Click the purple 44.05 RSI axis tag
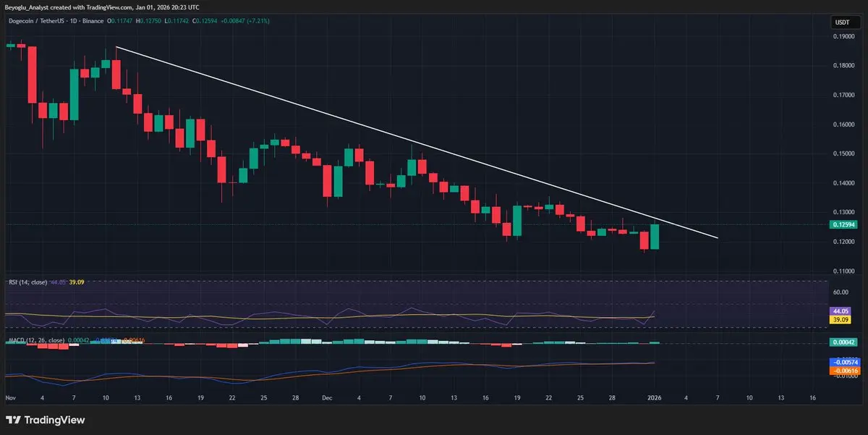Image resolution: width=868 pixels, height=435 pixels. (841, 310)
